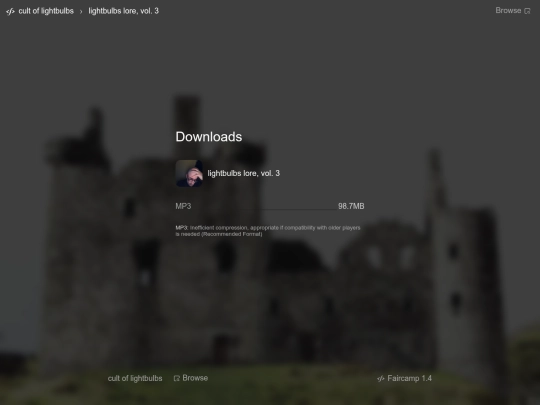Click the Faircamp logo icon in header
The image size is (540, 405).
click(10, 11)
